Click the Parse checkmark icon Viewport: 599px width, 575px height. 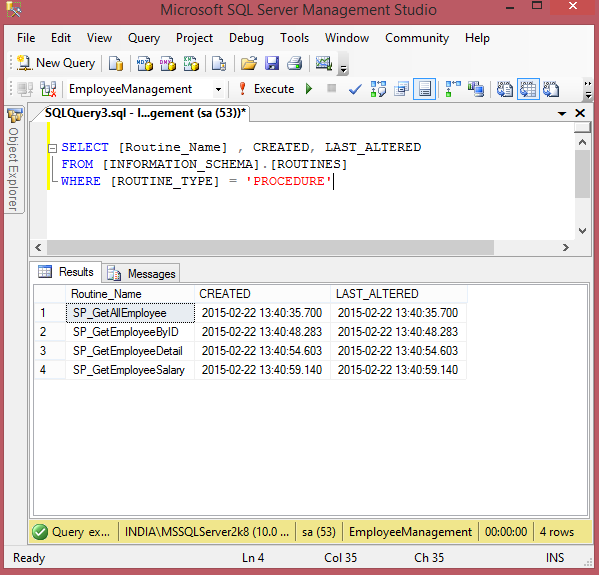[355, 89]
